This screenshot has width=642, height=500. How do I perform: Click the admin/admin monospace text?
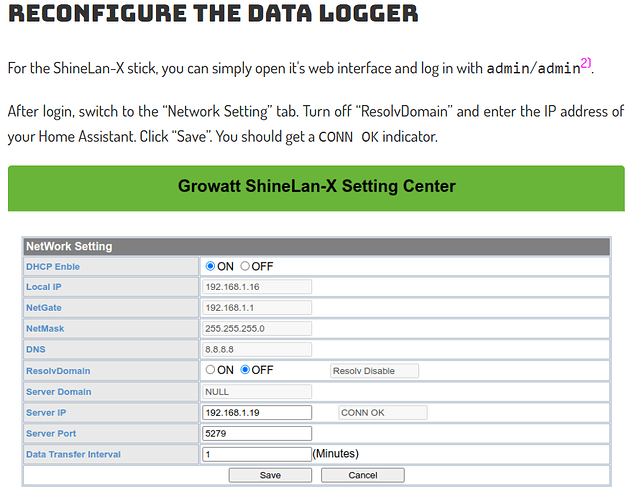(533, 68)
